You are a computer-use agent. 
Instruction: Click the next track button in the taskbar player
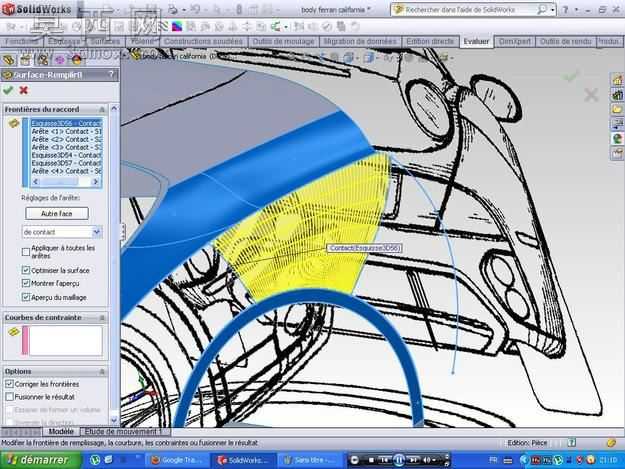coord(413,460)
